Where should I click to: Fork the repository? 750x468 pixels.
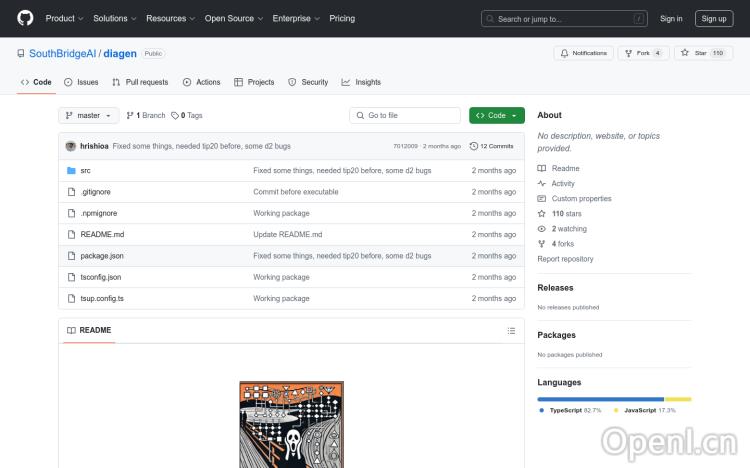pyautogui.click(x=637, y=53)
